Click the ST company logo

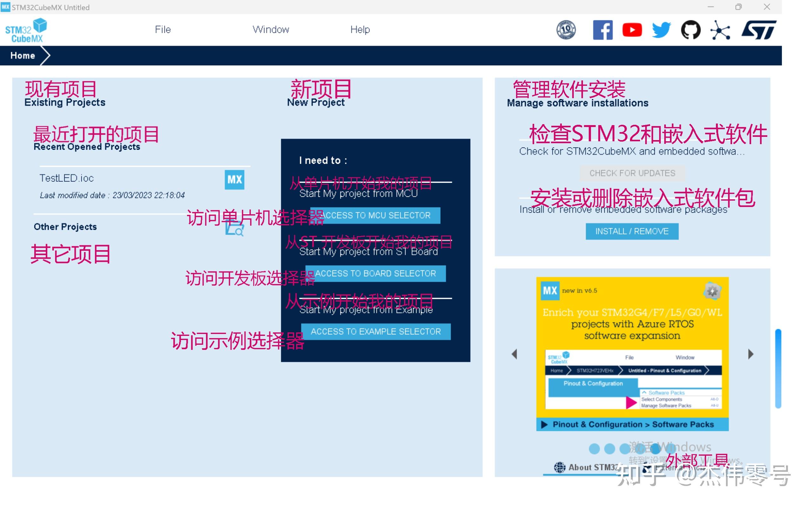click(x=759, y=30)
